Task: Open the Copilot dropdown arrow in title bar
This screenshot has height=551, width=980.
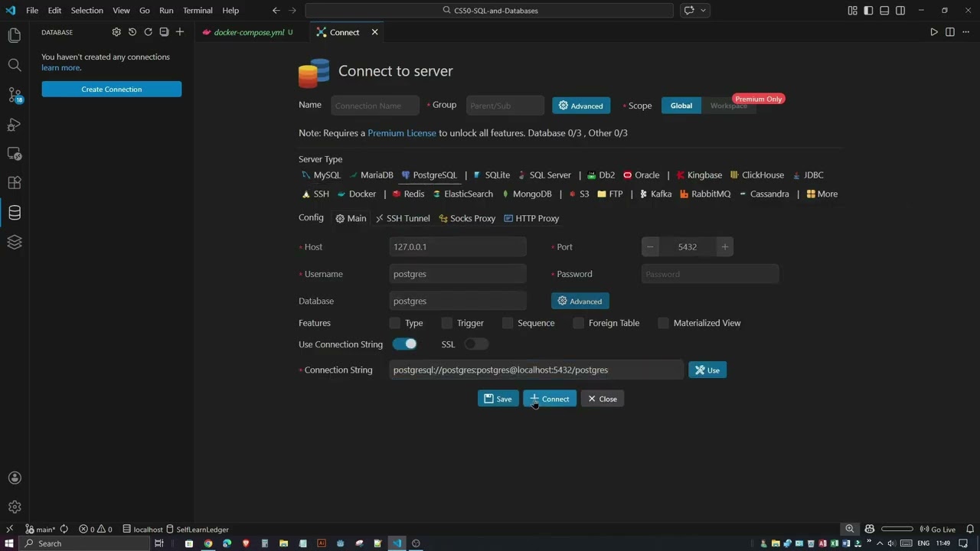Action: [x=703, y=11]
